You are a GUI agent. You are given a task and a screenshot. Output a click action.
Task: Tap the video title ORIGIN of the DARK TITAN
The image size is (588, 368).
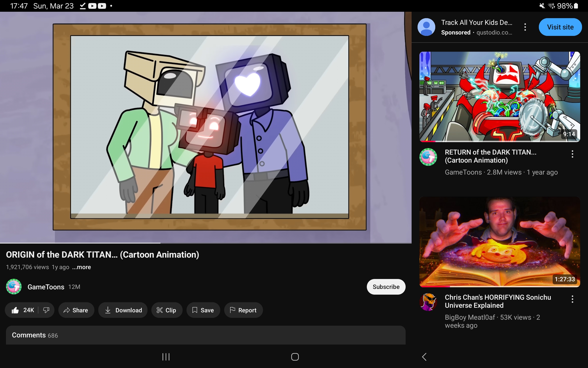[x=102, y=255]
